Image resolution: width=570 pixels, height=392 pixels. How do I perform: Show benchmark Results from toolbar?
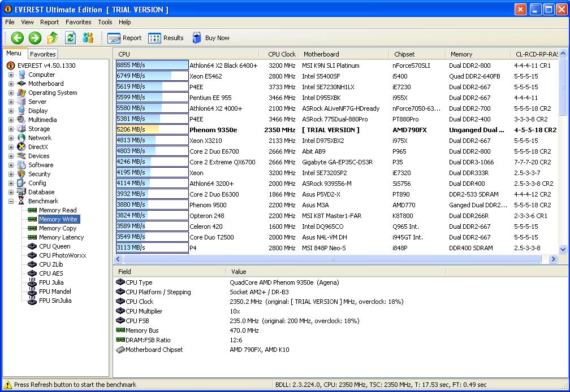tap(166, 38)
